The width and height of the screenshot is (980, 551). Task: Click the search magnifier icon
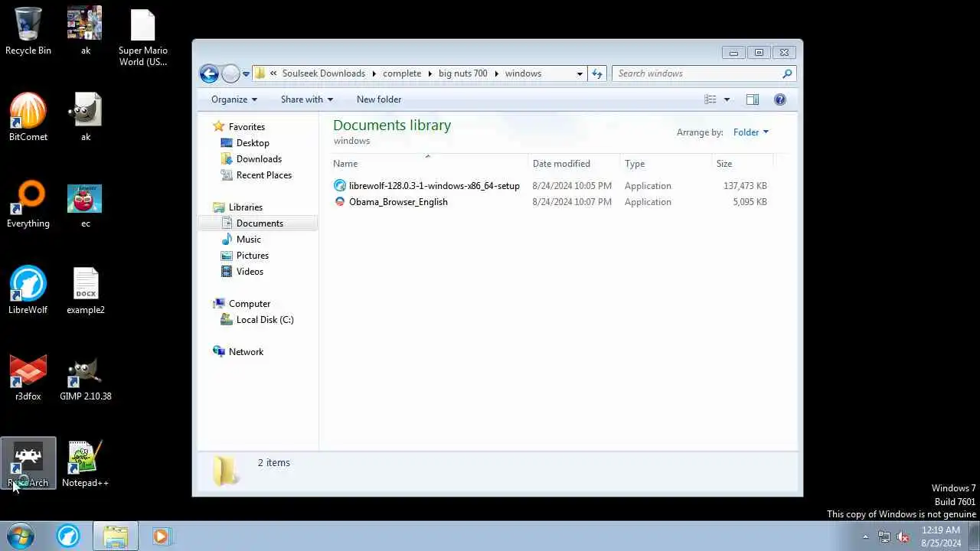tap(786, 73)
